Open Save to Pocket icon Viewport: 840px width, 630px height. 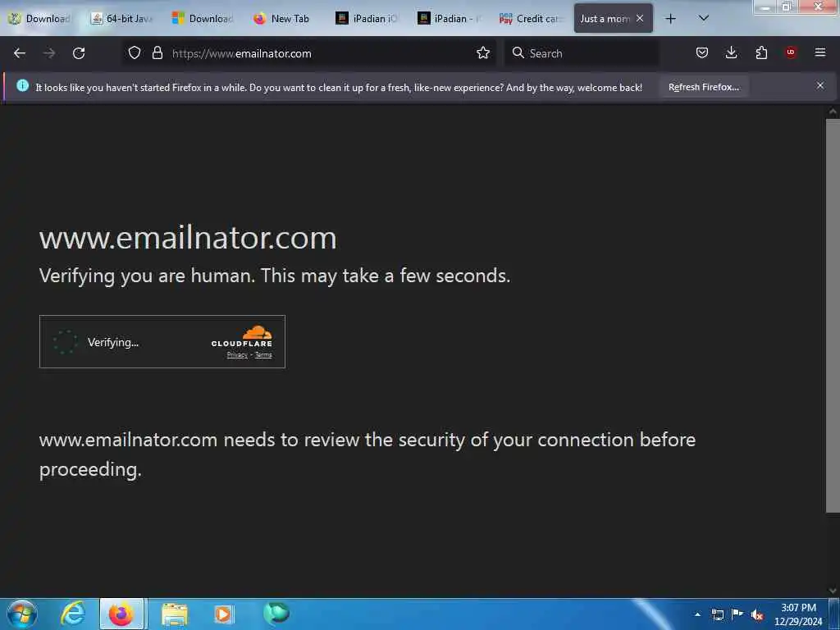pyautogui.click(x=702, y=52)
